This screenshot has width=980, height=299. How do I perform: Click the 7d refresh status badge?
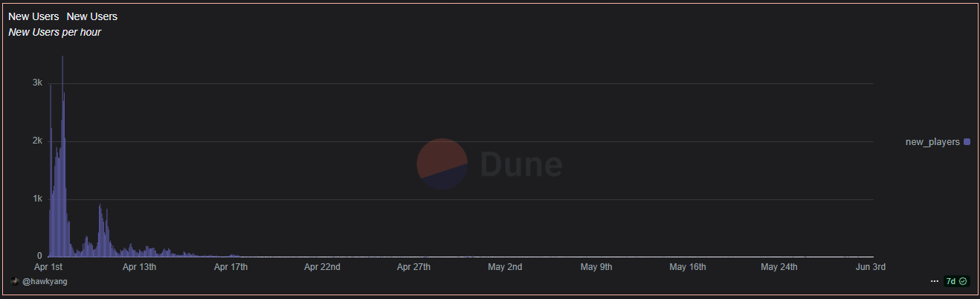tap(956, 282)
